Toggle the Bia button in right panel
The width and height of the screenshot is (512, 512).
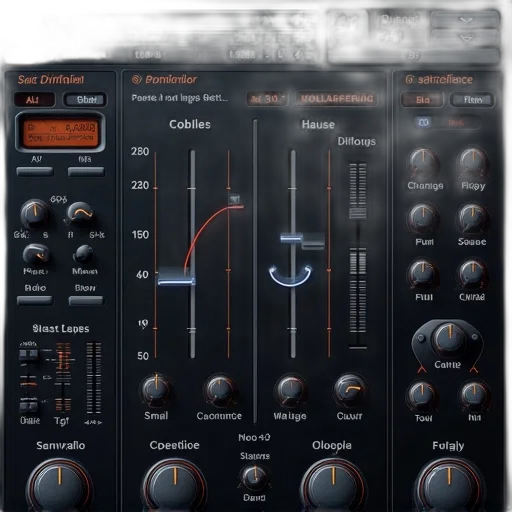click(422, 100)
